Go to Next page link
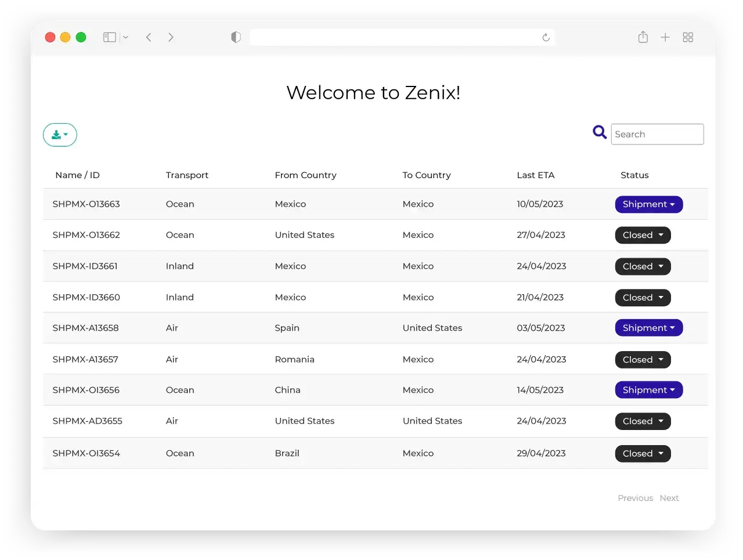This screenshot has height=560, width=743. (669, 498)
